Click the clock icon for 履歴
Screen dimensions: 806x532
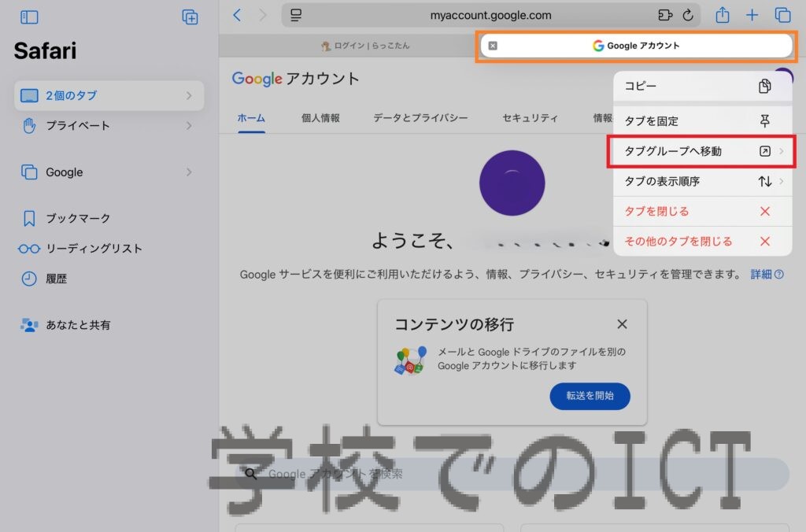[x=29, y=279]
